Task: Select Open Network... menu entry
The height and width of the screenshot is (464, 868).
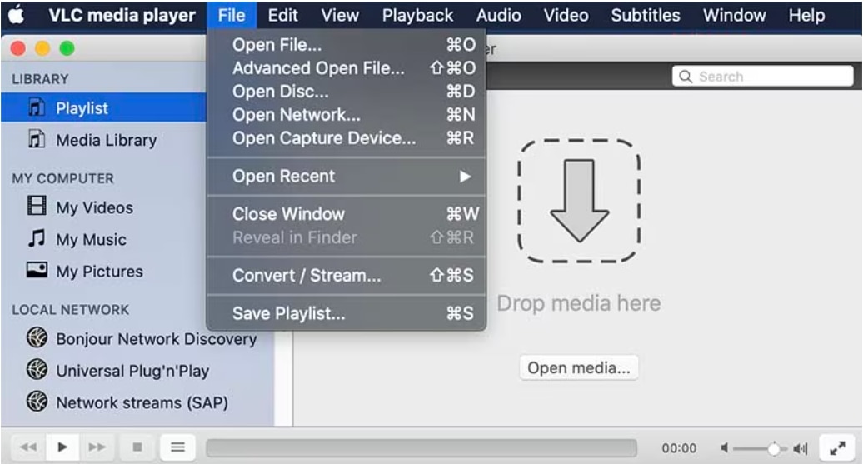Action: tap(347, 115)
